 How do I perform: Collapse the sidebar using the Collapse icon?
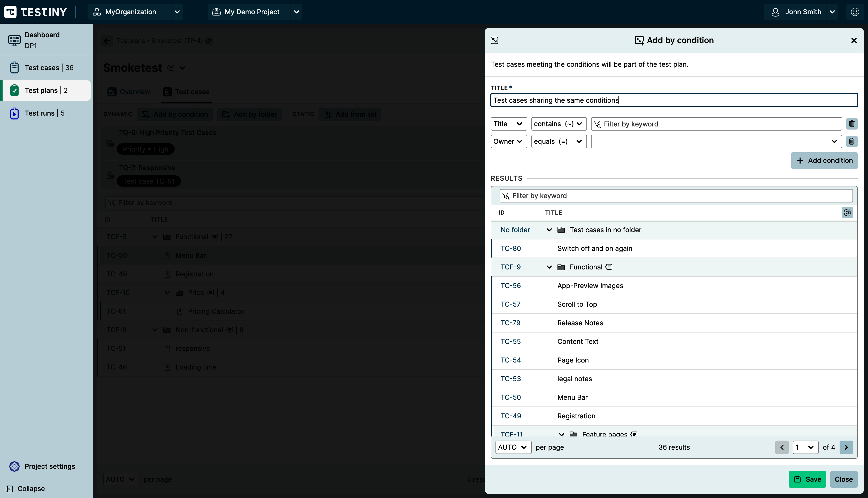click(x=10, y=488)
